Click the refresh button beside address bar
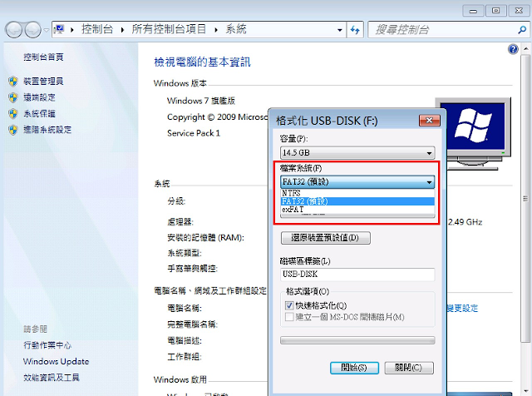The width and height of the screenshot is (532, 396). click(355, 30)
